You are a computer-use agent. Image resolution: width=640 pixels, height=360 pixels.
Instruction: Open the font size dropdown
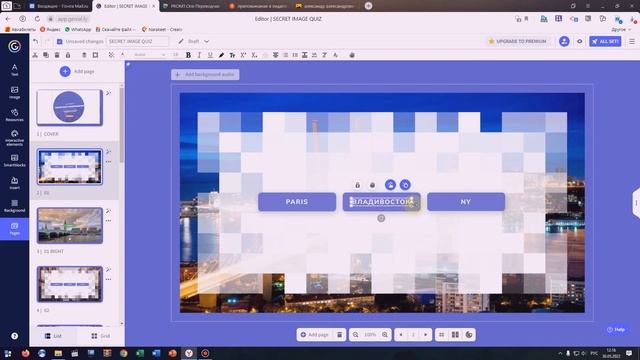point(176,55)
